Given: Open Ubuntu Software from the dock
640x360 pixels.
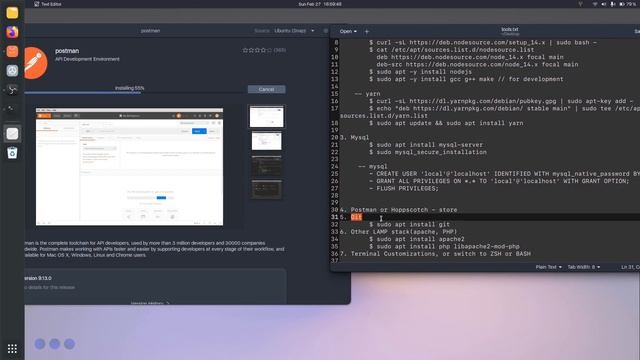Looking at the screenshot, I should tap(12, 51).
